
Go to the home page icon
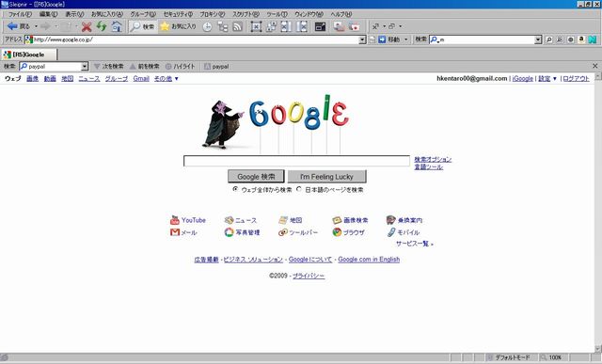pos(117,26)
